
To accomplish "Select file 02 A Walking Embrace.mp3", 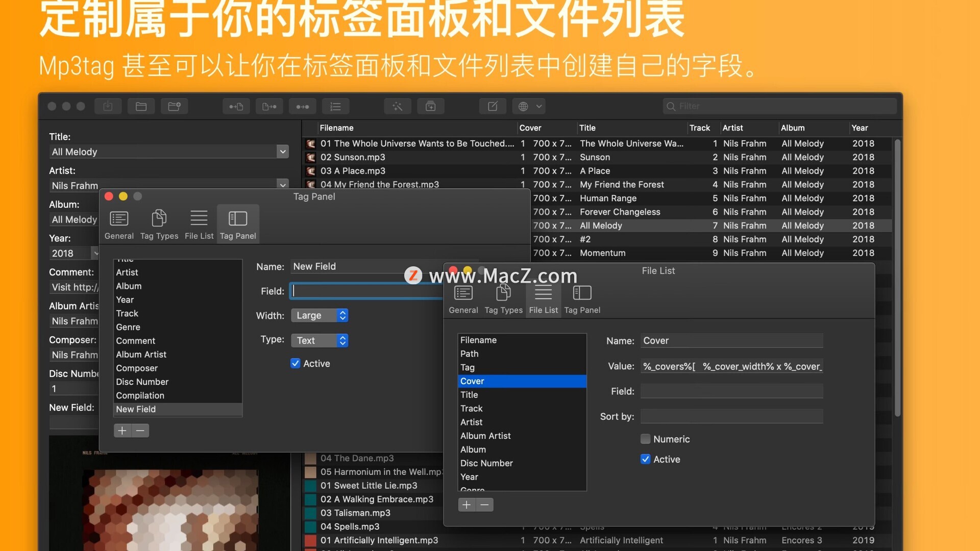I will click(377, 499).
